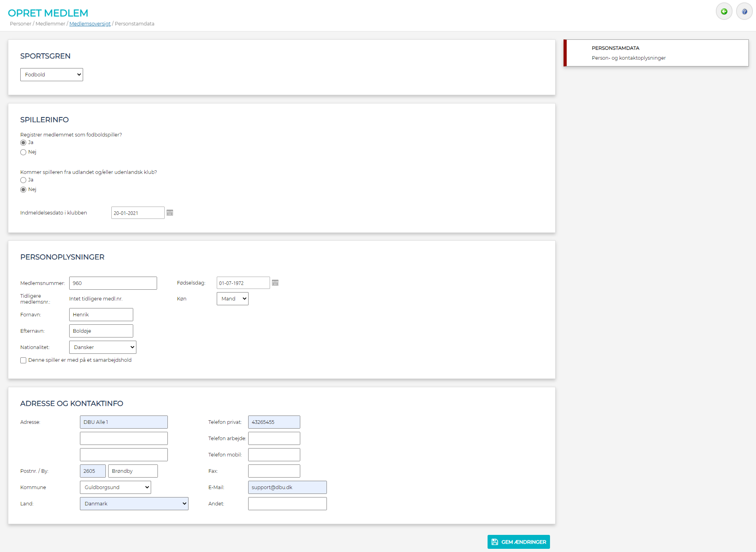Click the green back arrow icon
This screenshot has width=756, height=552.
[724, 12]
